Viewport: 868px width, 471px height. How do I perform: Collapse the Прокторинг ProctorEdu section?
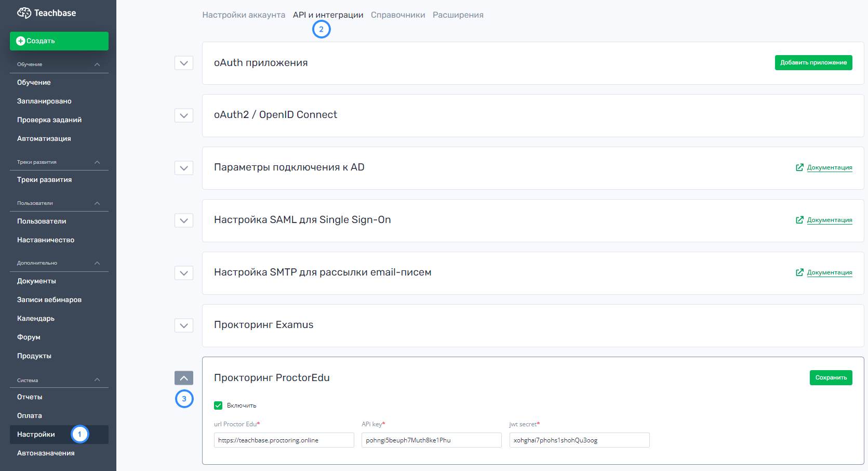[x=184, y=378]
